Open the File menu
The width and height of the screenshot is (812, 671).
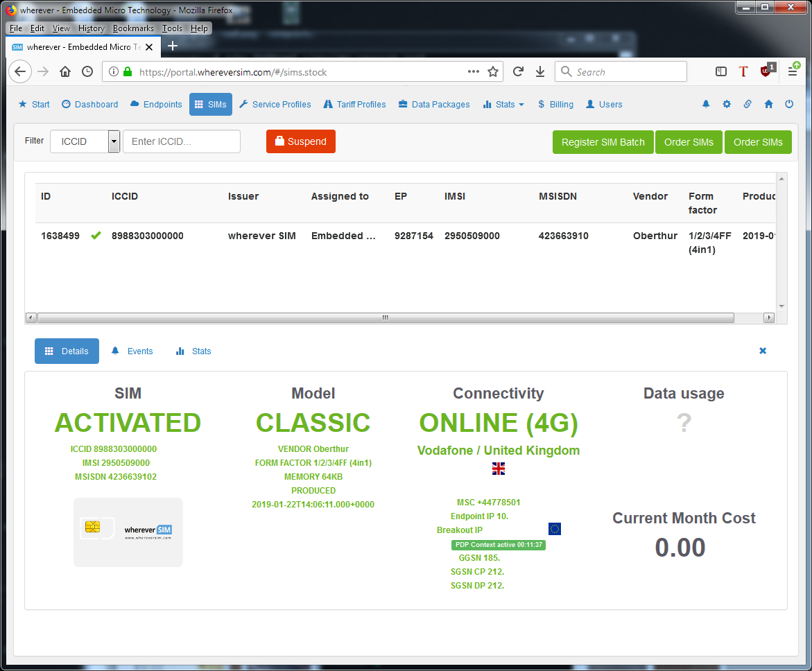pos(16,28)
